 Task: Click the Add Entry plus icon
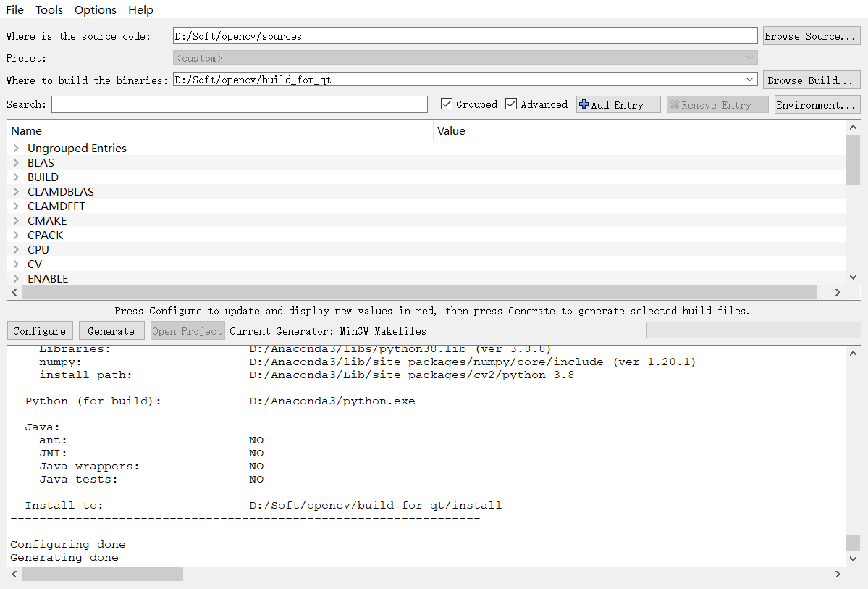click(583, 104)
